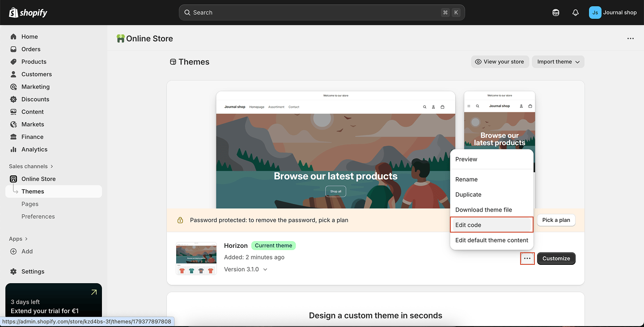644x327 pixels.
Task: Click 'Added: 2 minutes ago' text
Action: tap(254, 257)
